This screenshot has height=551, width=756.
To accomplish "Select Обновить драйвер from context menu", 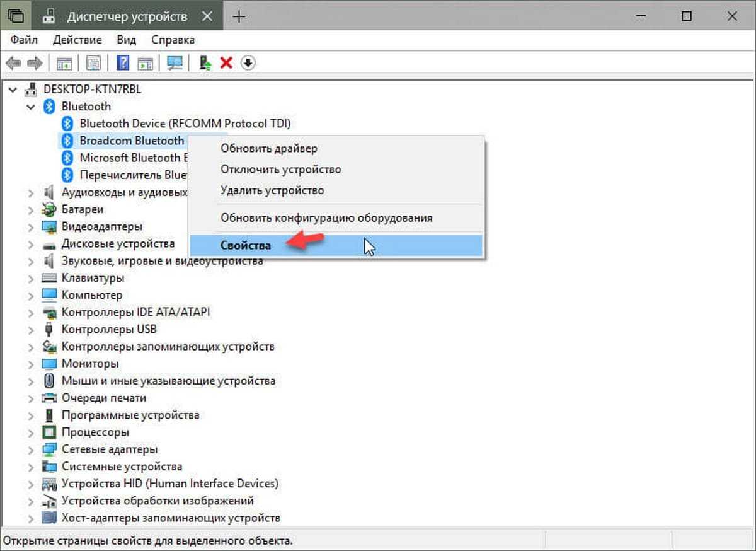I will (x=268, y=149).
